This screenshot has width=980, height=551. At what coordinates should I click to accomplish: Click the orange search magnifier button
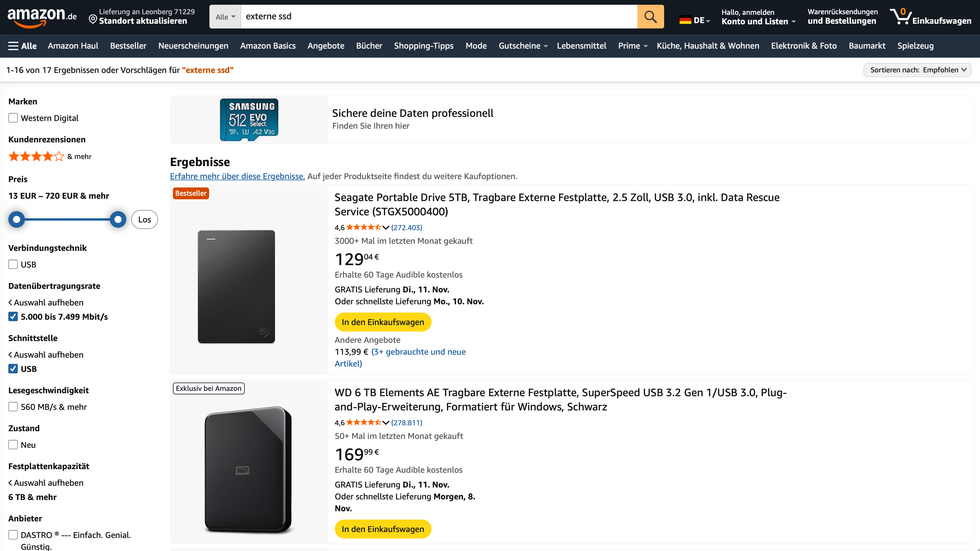(650, 17)
